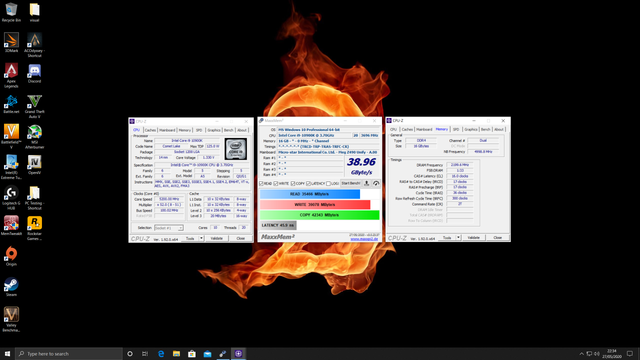Toggle the WRITE checkbox in MaxxMem
The image size is (640, 360).
[x=276, y=184]
